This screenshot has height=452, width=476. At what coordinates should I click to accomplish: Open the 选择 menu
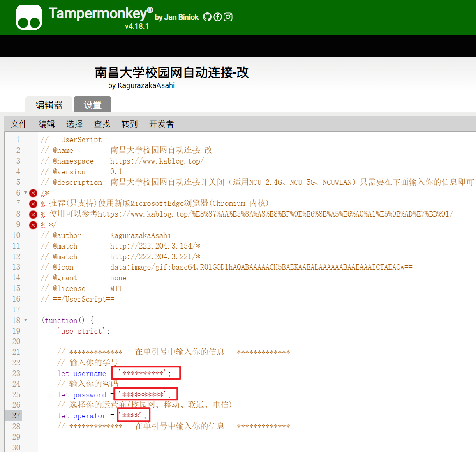[x=74, y=124]
